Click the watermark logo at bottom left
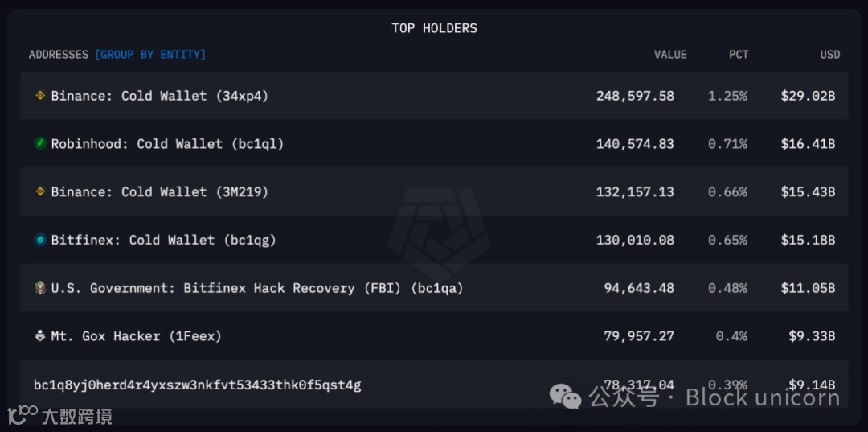Image resolution: width=868 pixels, height=432 pixels. coord(23,415)
